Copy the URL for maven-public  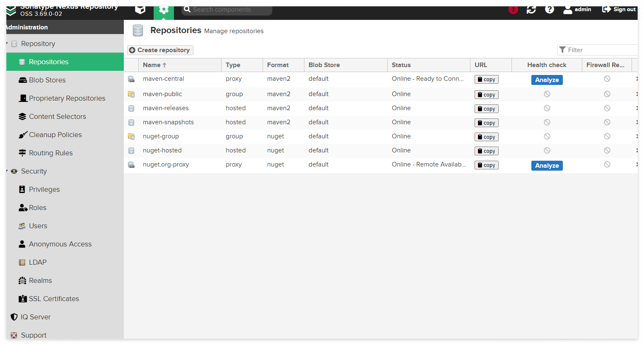pos(486,95)
